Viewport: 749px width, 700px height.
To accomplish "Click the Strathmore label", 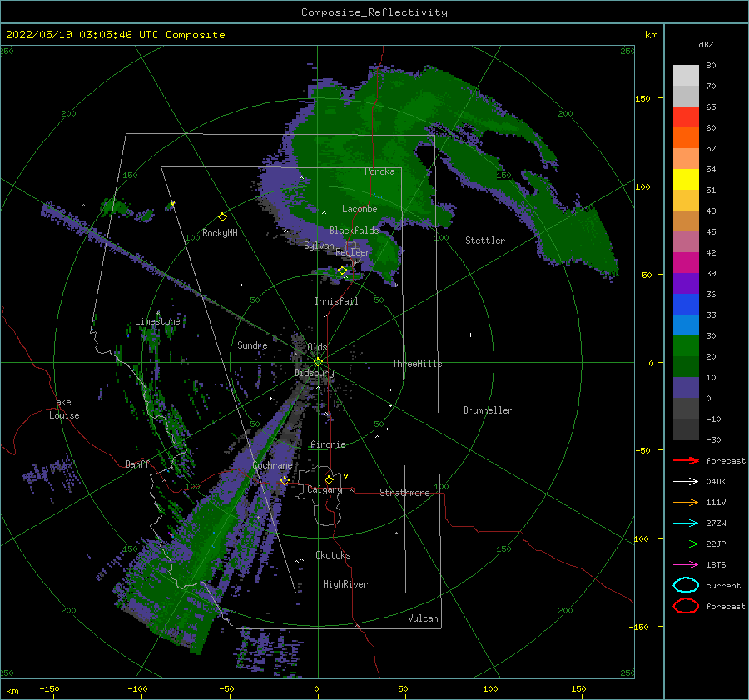I will pos(404,493).
